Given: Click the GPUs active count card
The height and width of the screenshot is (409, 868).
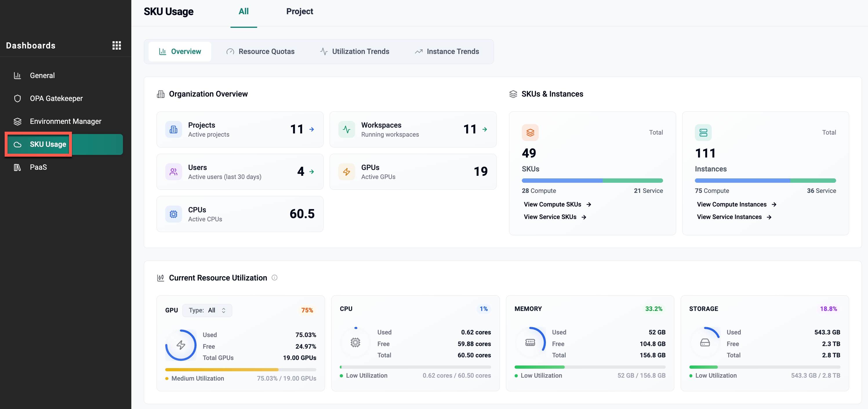Looking at the screenshot, I should 413,172.
